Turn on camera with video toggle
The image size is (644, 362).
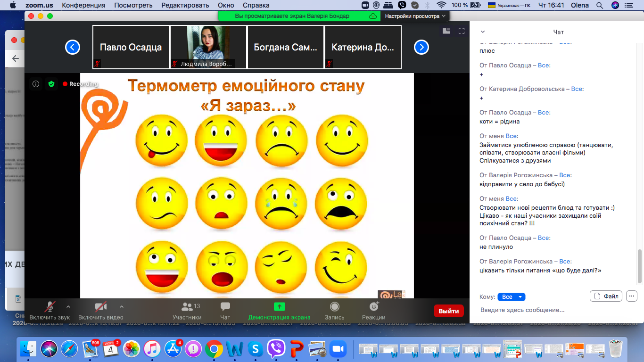pos(100,307)
